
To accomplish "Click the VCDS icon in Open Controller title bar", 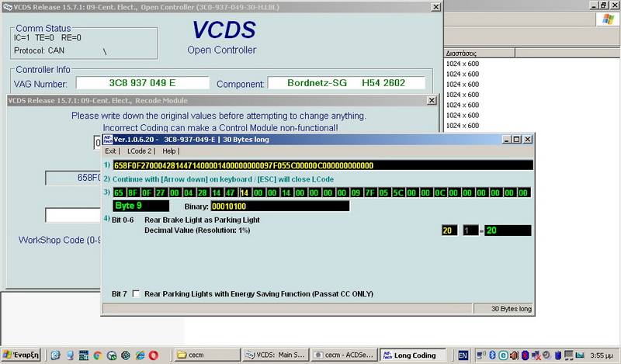I will (7, 7).
